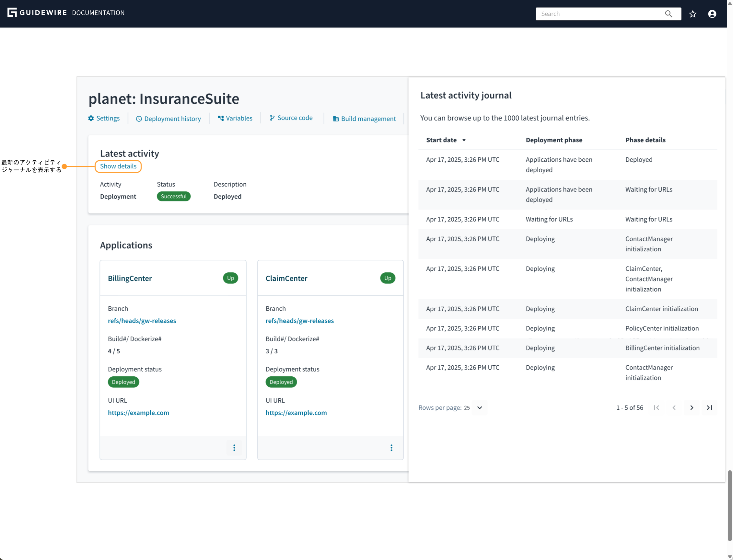The image size is (733, 560).
Task: Open the Deployment history tab
Action: pos(169,119)
